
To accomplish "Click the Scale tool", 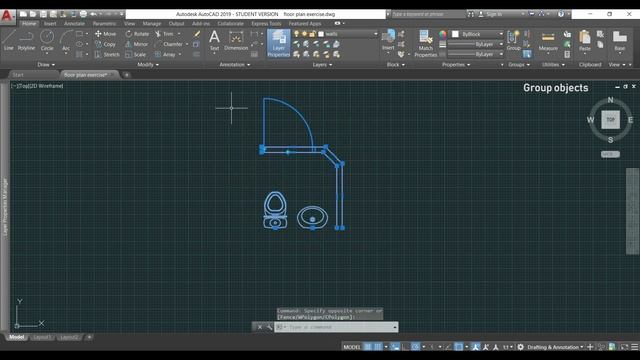I will 136,54.
